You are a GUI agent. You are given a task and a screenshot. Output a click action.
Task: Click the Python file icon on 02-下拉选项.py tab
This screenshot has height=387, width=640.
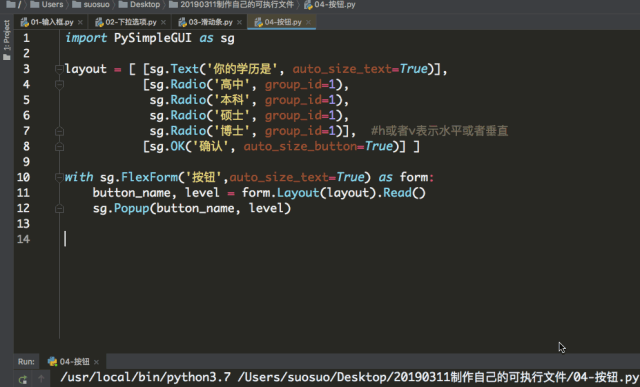coord(99,22)
